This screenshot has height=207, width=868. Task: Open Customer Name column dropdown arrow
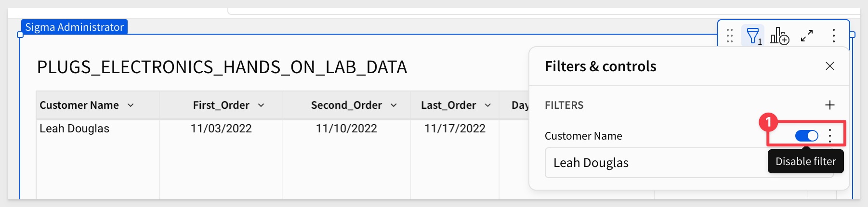point(131,105)
